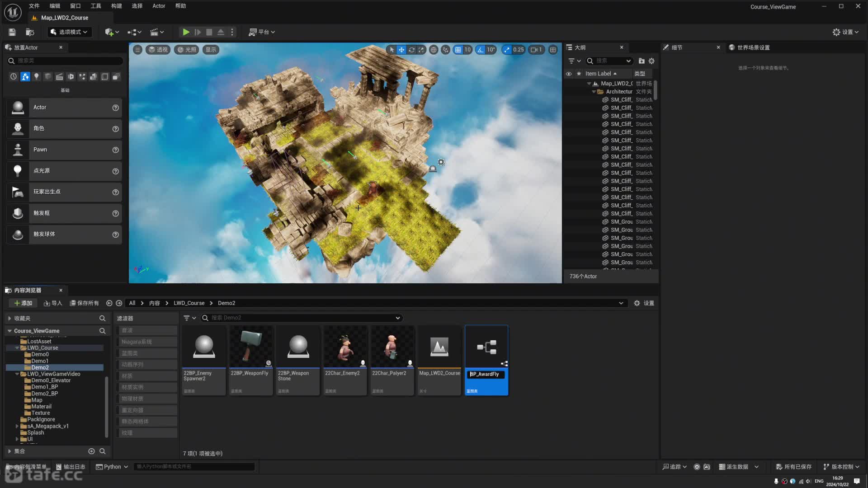Select the recently placed clock category
Screen dimensions: 868x488
tap(14, 77)
